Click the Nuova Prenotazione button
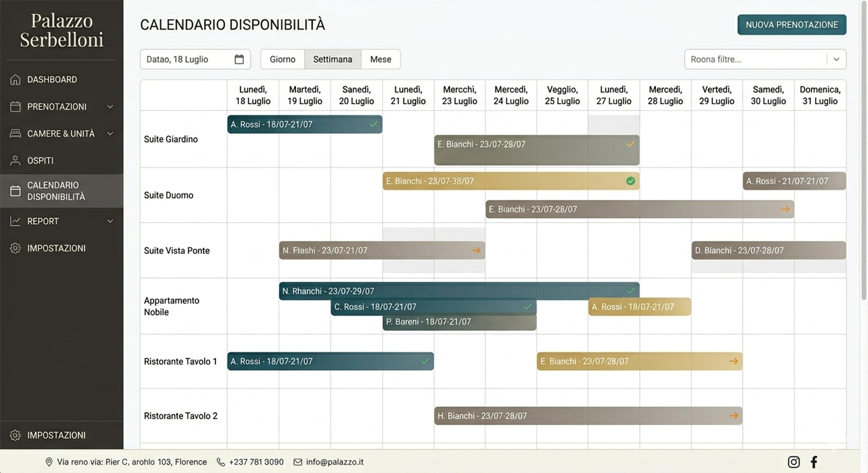The image size is (868, 473). [792, 25]
